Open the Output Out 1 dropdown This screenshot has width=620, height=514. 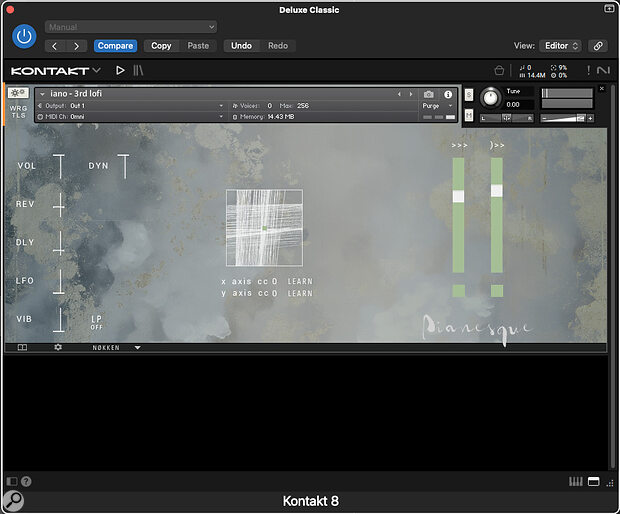130,106
